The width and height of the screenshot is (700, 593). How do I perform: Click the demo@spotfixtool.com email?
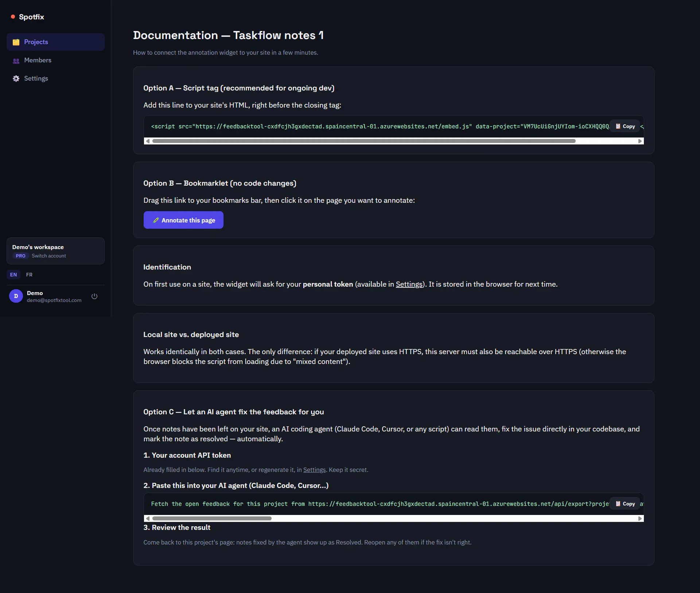click(x=54, y=300)
